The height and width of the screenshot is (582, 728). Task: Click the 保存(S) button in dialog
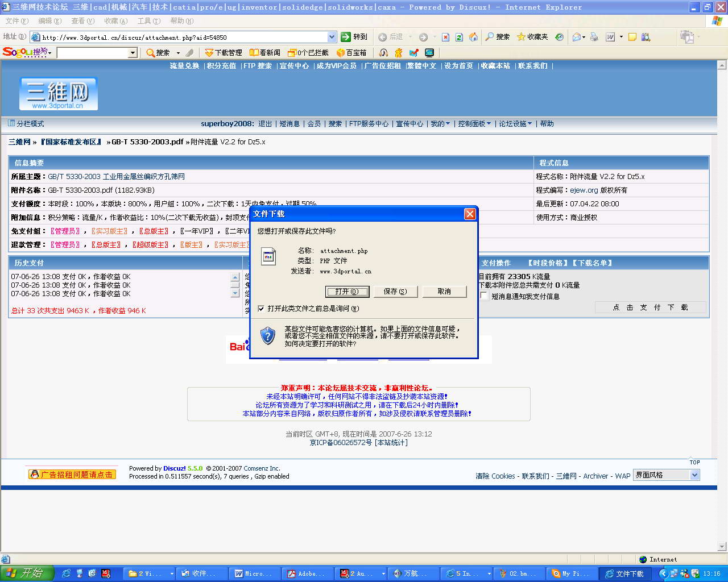(395, 292)
